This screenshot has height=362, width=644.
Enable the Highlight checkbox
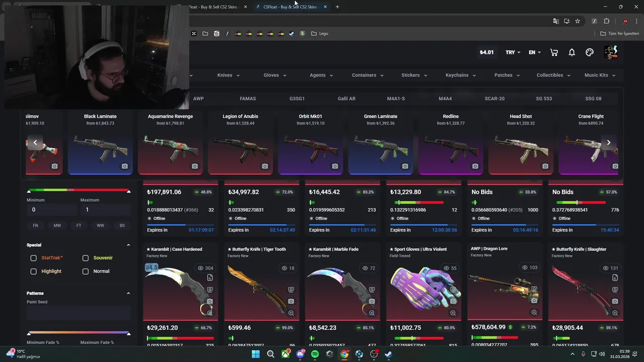click(x=34, y=271)
